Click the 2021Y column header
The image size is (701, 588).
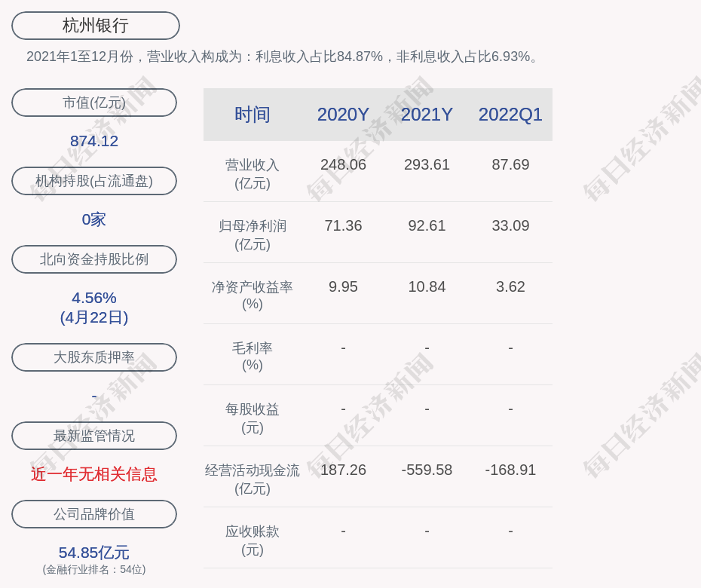coord(427,115)
